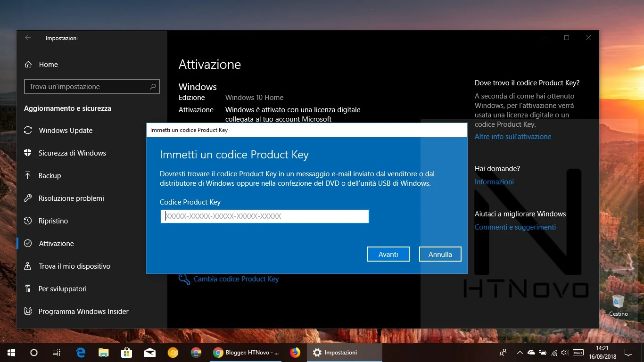Switch to Blogger: HTNovo Chrome window
Screen dimensions: 644x362
(x=247, y=353)
